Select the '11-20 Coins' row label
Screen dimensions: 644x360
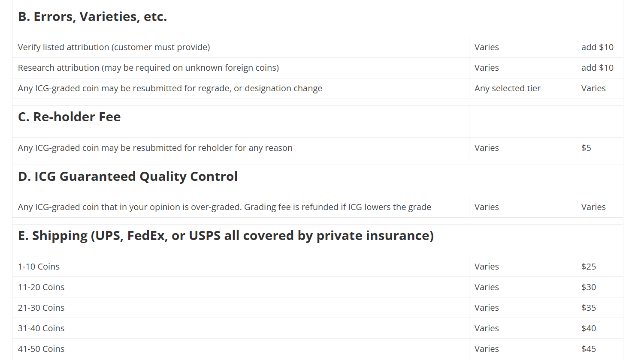[41, 287]
